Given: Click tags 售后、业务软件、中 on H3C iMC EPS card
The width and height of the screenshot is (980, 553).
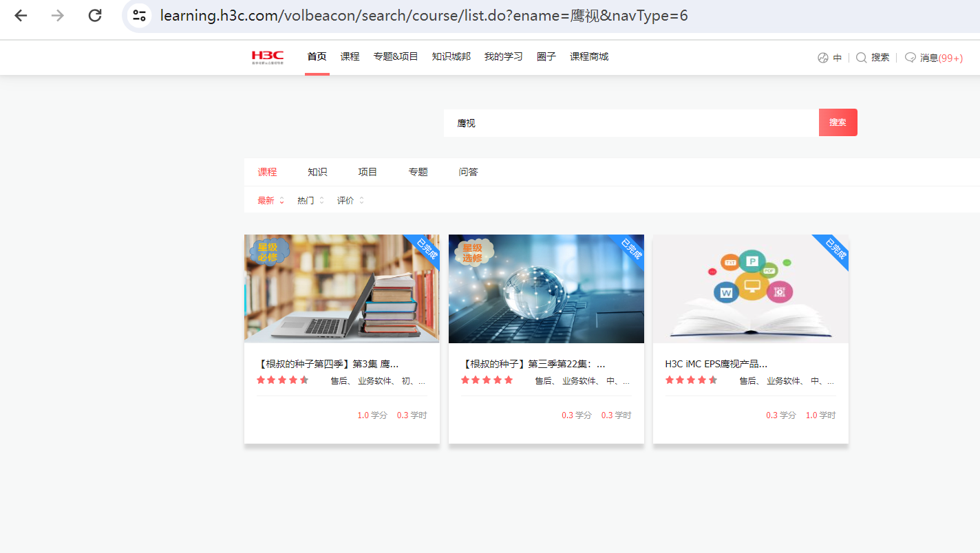Looking at the screenshot, I should 787,381.
